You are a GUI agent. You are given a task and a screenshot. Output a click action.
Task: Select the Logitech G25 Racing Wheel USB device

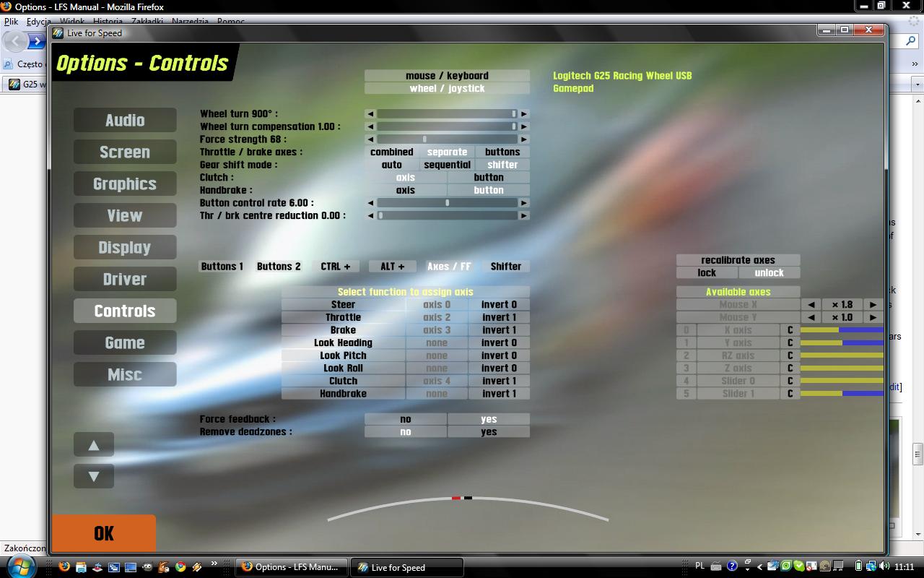(622, 76)
